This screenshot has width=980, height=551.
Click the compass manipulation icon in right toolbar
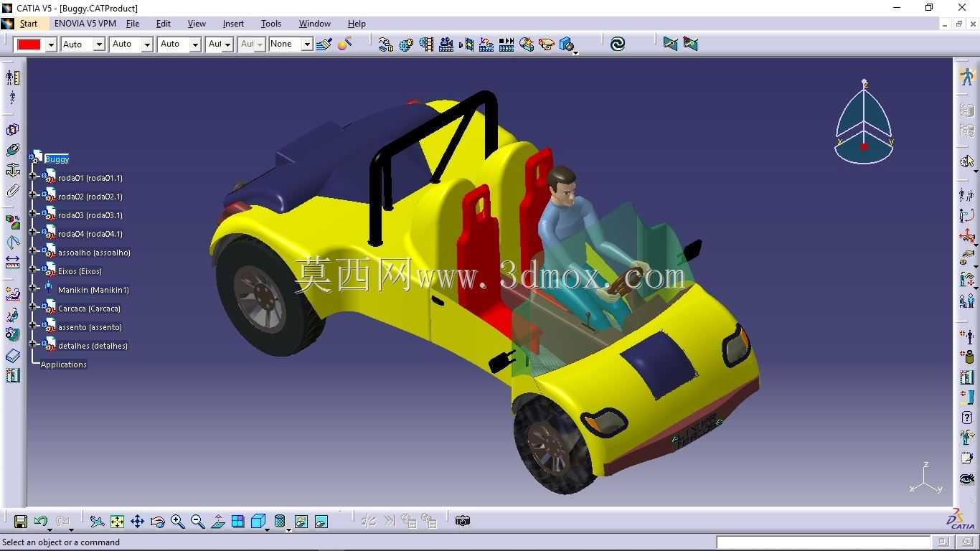[967, 235]
